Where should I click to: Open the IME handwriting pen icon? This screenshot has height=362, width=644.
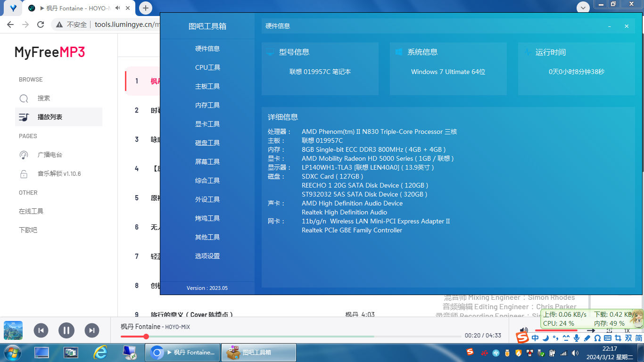[587, 338]
